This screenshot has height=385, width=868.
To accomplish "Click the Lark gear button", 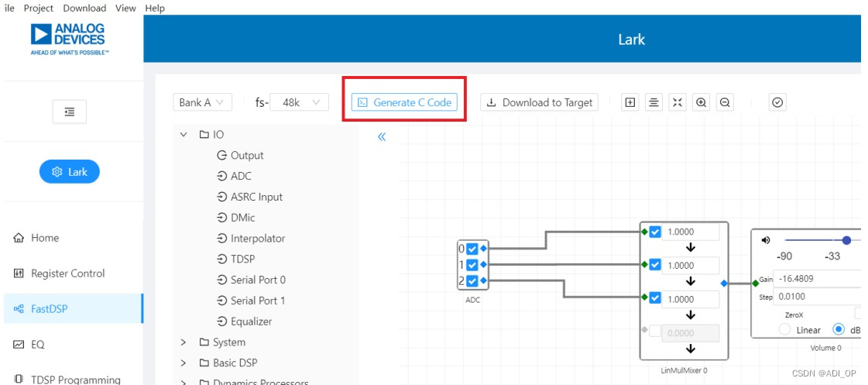I will pyautogui.click(x=70, y=172).
